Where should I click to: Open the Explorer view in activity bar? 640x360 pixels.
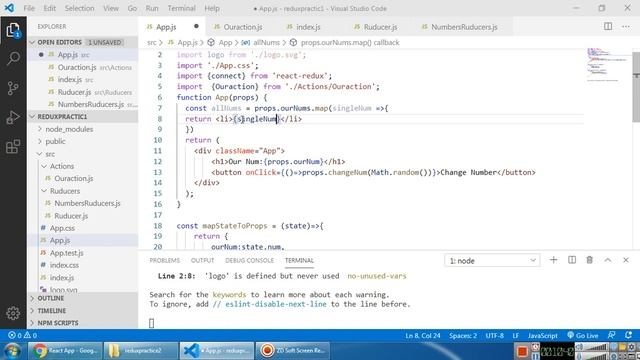(x=13, y=30)
